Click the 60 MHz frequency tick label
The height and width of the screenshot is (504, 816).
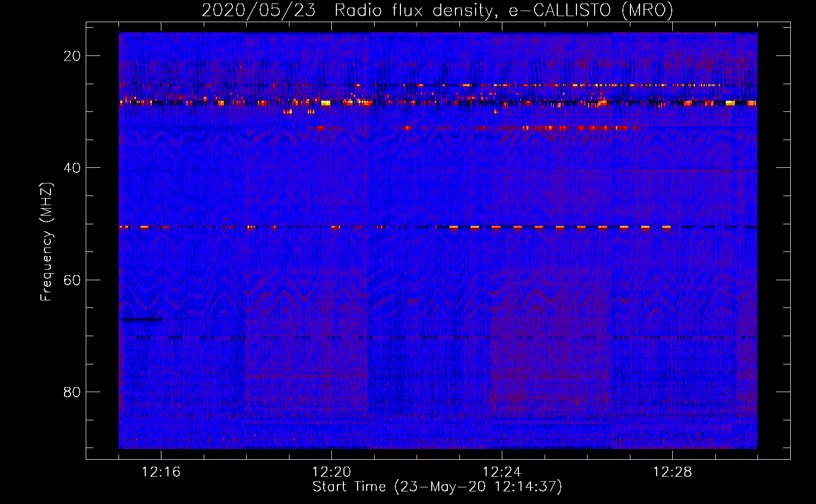coord(72,280)
